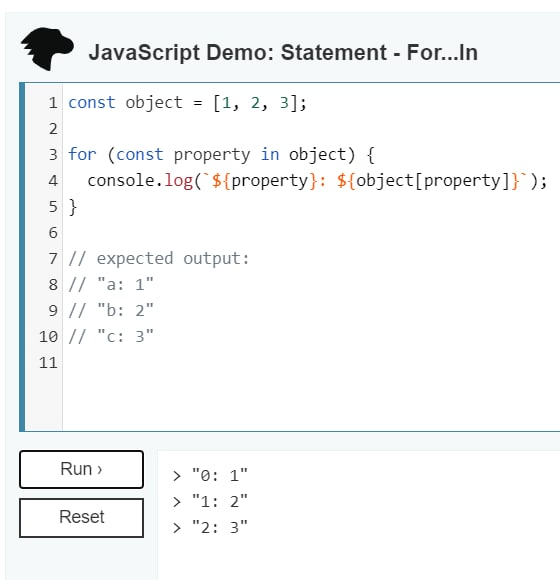
Task: Click the 'for (const property in object) {' line
Action: [x=222, y=155]
